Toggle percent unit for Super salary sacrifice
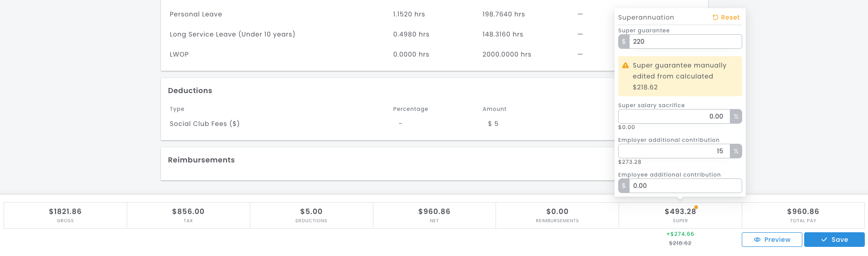Viewport: 868px width, 256px height. click(x=736, y=116)
